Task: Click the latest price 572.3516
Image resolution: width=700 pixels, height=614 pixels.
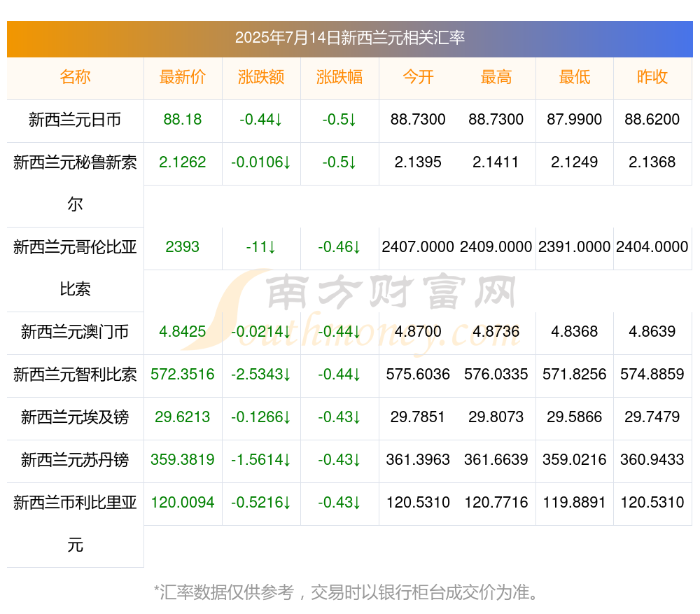Action: click(x=183, y=374)
